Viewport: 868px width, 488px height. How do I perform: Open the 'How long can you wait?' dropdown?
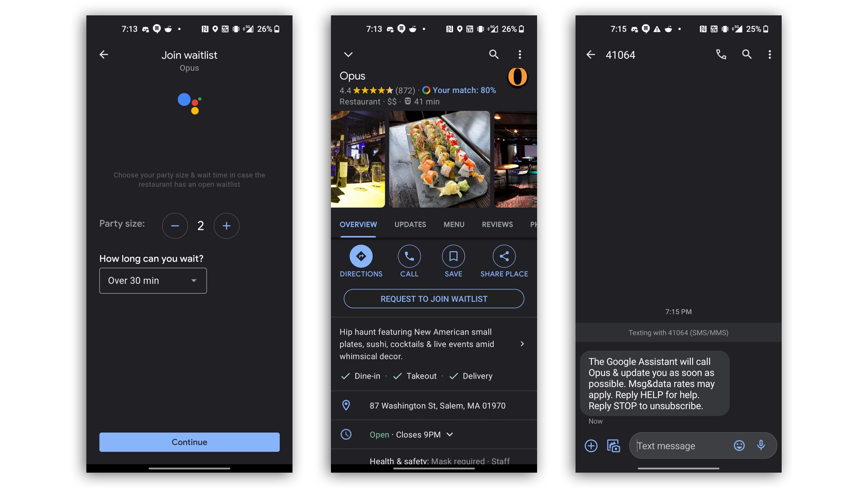pyautogui.click(x=153, y=281)
